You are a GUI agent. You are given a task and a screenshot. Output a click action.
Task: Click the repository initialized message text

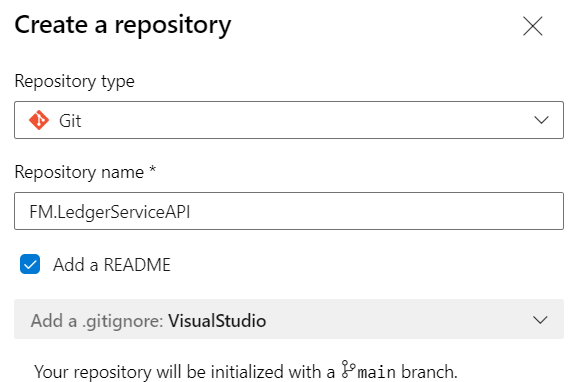246,372
